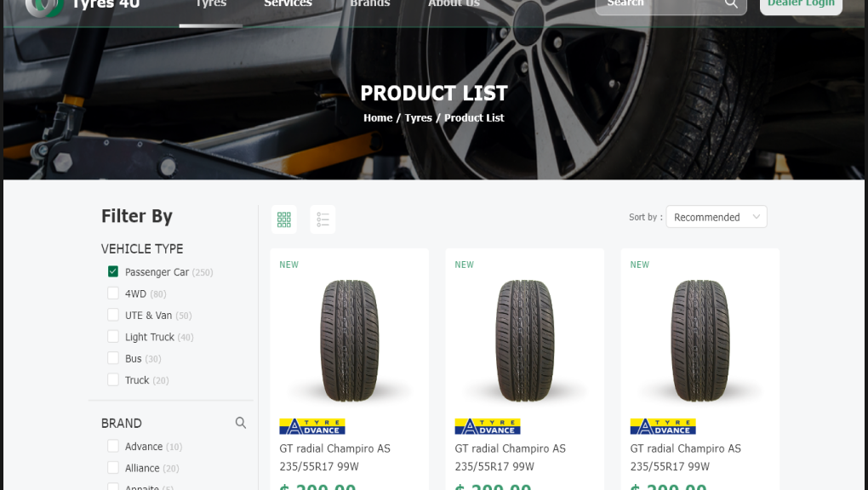The width and height of the screenshot is (868, 490).
Task: Switch to grid view layout icon
Action: [284, 219]
